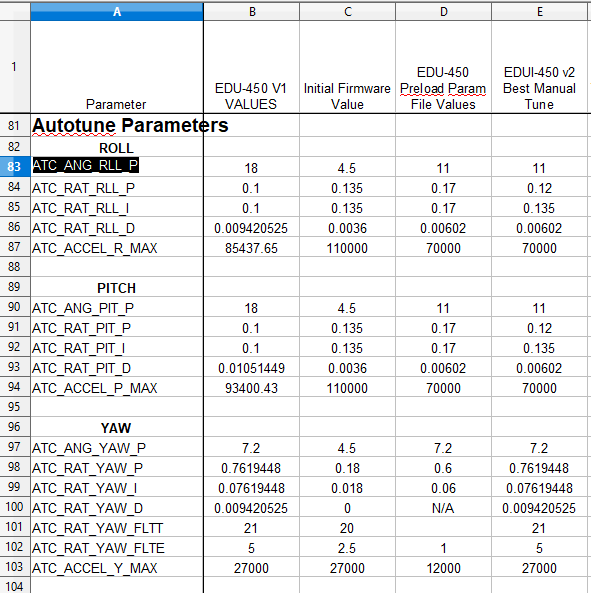This screenshot has height=593, width=591.
Task: Click the ROLL section label cell
Action: 117,147
